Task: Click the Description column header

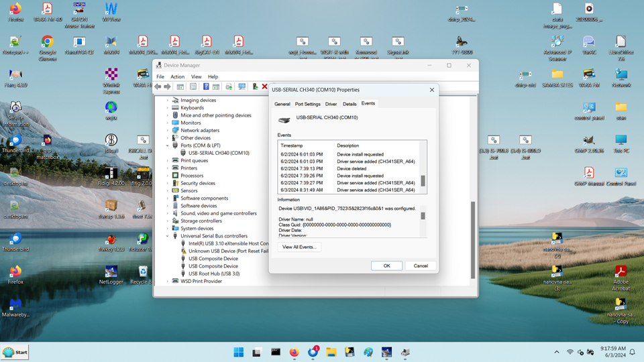Action: tap(348, 145)
